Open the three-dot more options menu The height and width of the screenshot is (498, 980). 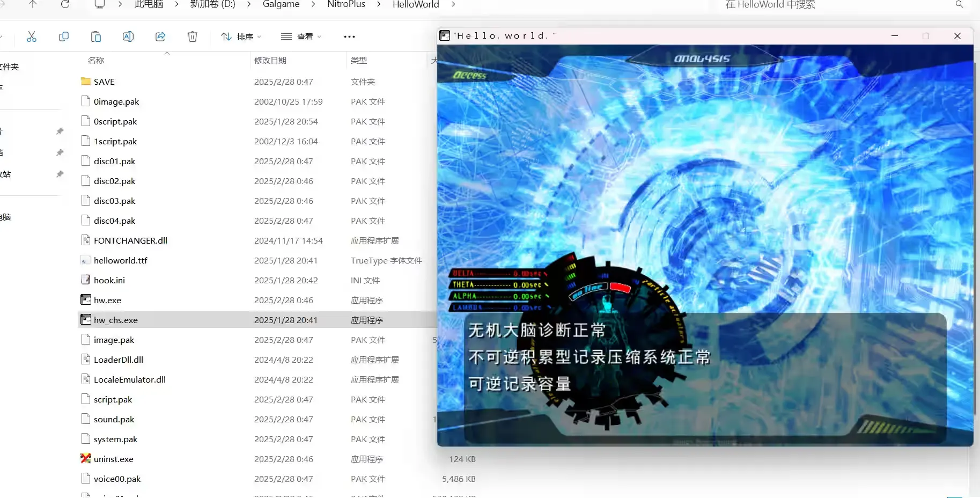349,36
